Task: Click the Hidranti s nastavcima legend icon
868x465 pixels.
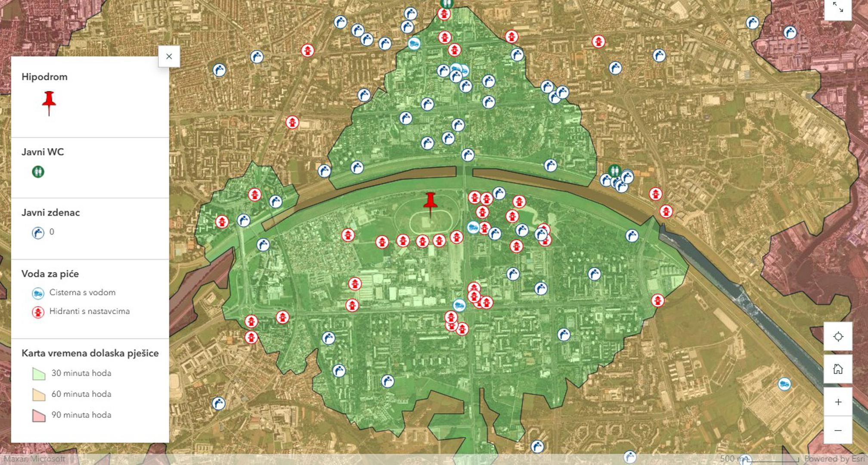Action: pos(38,312)
